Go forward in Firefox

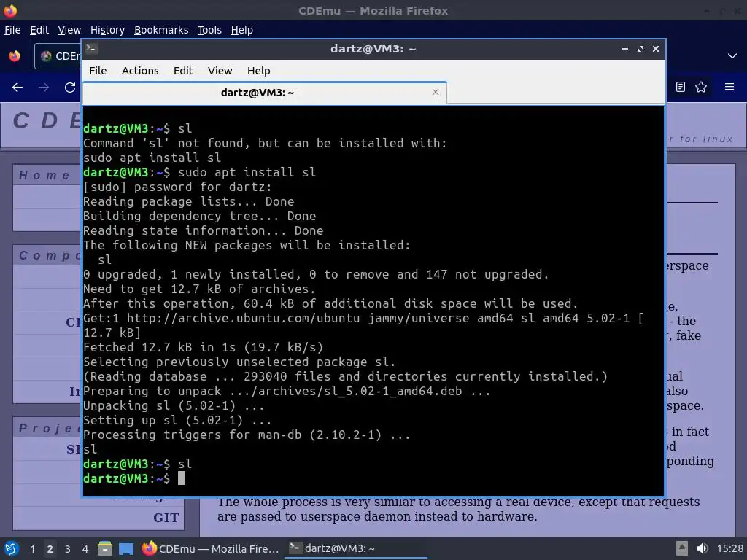pos(44,87)
